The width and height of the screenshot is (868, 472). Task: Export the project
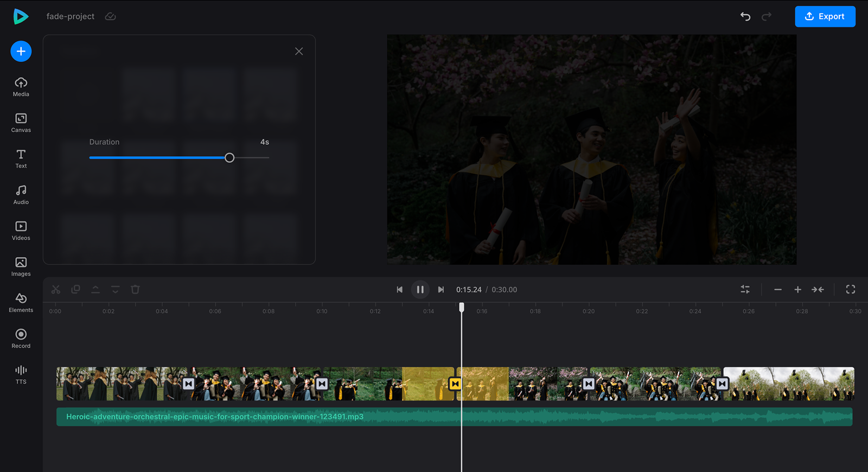coord(825,16)
